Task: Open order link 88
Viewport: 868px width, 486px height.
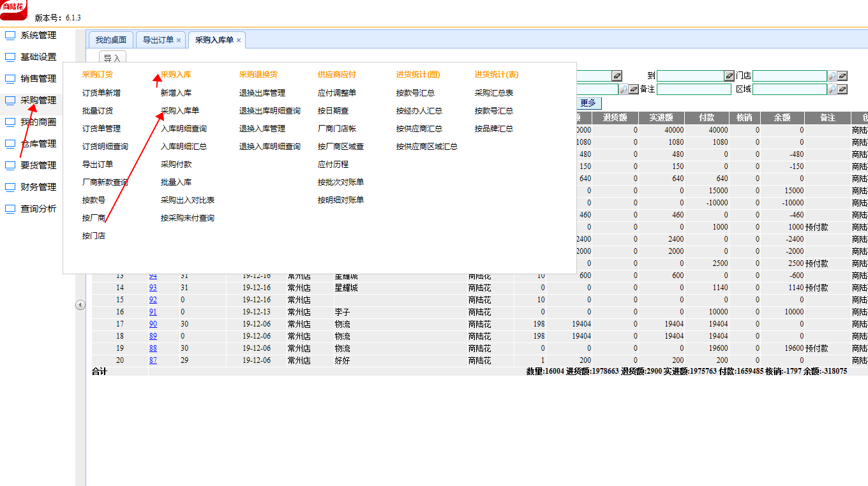Action: click(x=153, y=349)
